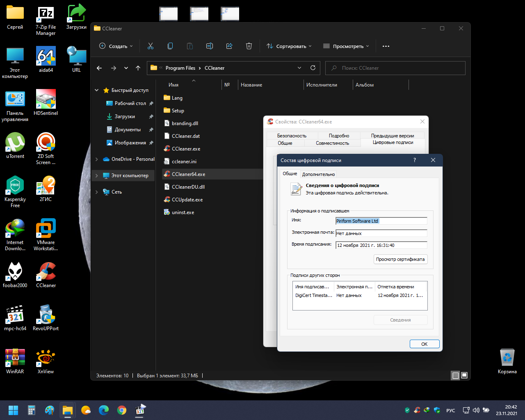Open the three-dots More options menu
This screenshot has width=525, height=420.
[386, 46]
